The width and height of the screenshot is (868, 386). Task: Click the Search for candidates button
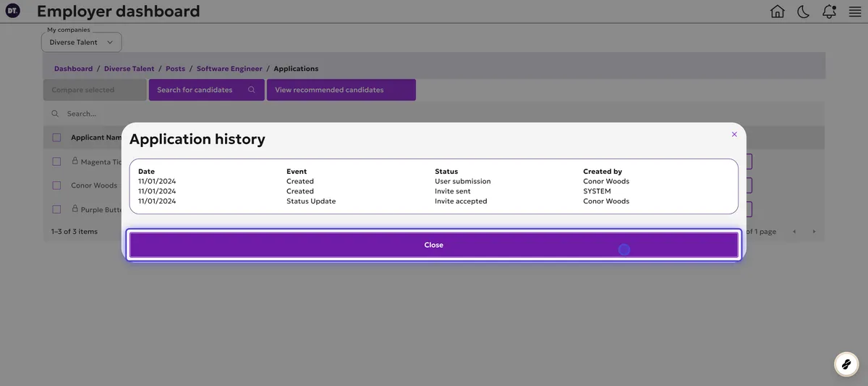[x=206, y=90]
